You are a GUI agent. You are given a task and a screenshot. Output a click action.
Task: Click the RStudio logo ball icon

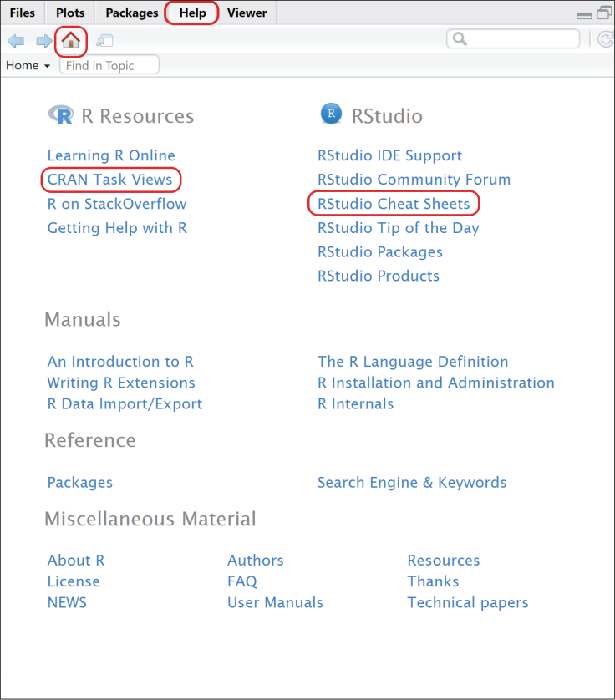331,114
